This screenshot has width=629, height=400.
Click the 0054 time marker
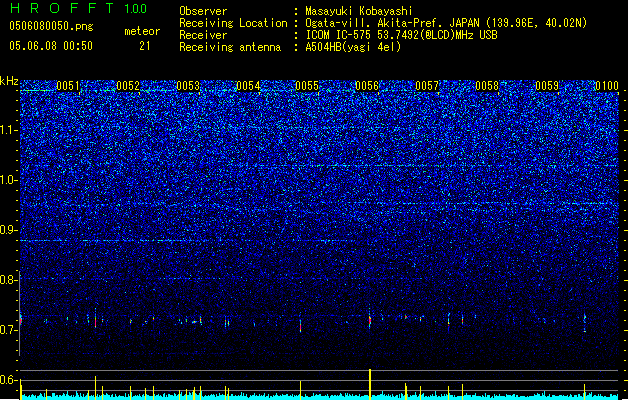(248, 85)
